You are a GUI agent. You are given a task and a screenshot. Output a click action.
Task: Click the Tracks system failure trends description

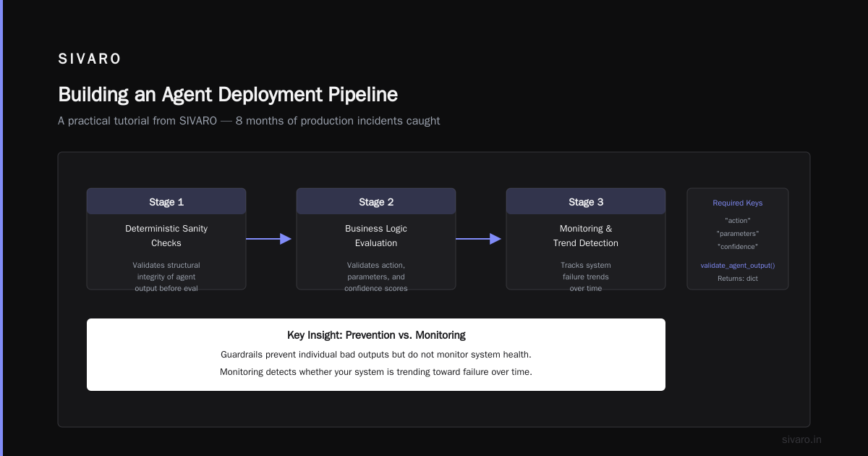point(586,276)
